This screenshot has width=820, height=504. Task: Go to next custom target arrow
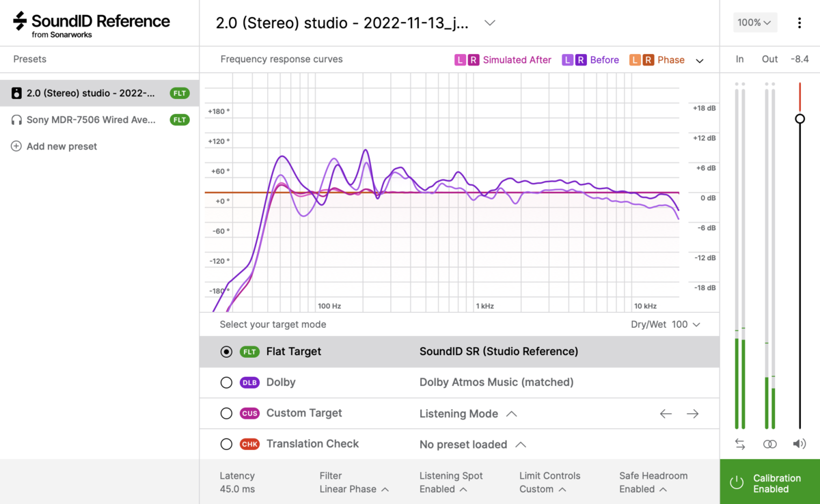point(693,414)
